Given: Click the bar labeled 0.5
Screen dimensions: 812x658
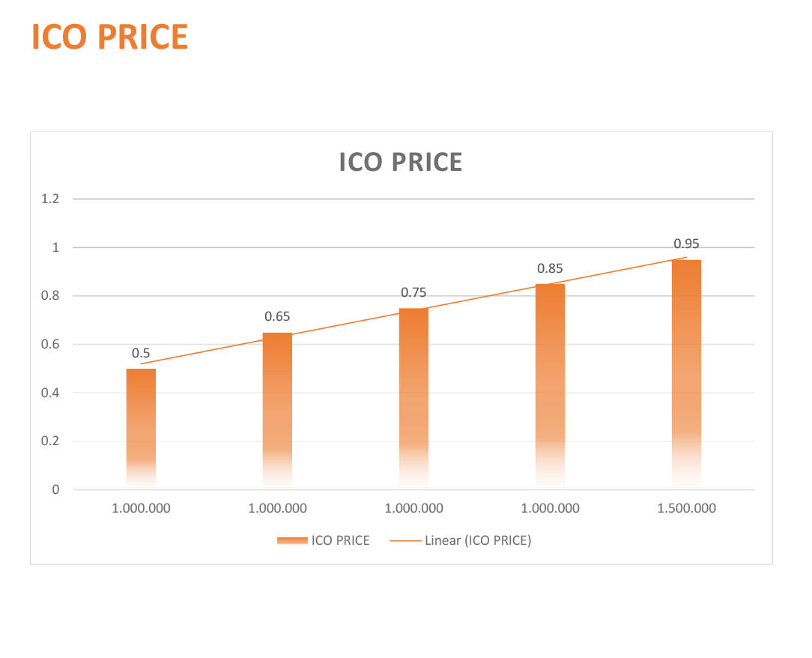Looking at the screenshot, I should pyautogui.click(x=141, y=429).
